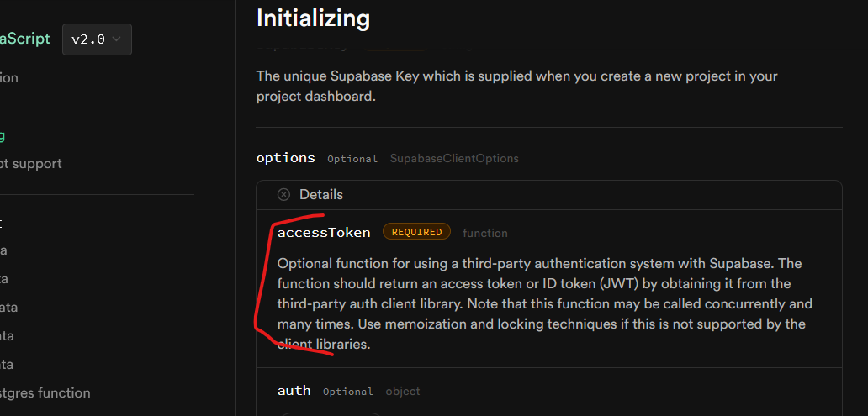Select the highlighted green sidebar item
Image resolution: width=868 pixels, height=416 pixels.
coord(3,135)
